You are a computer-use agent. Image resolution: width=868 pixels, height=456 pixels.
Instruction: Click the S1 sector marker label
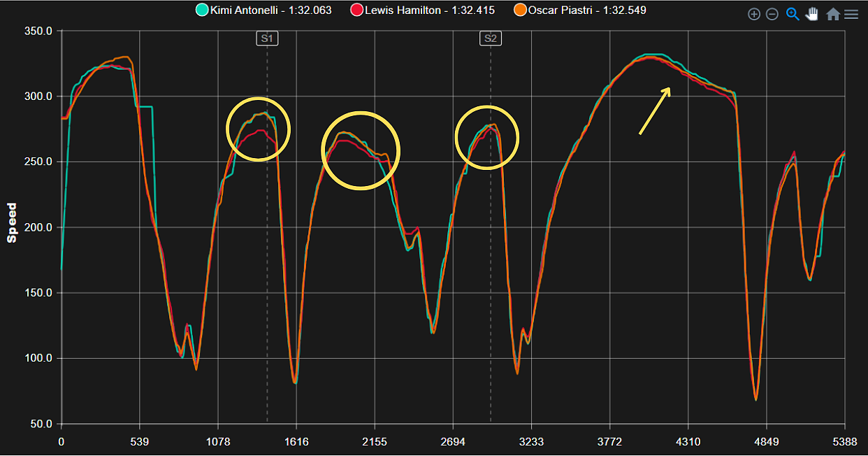267,38
